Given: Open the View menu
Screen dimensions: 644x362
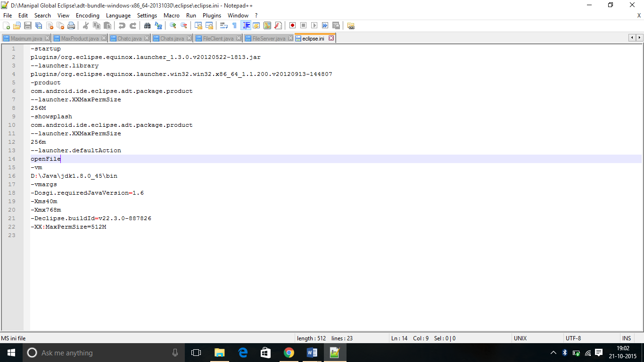Looking at the screenshot, I should coord(63,16).
